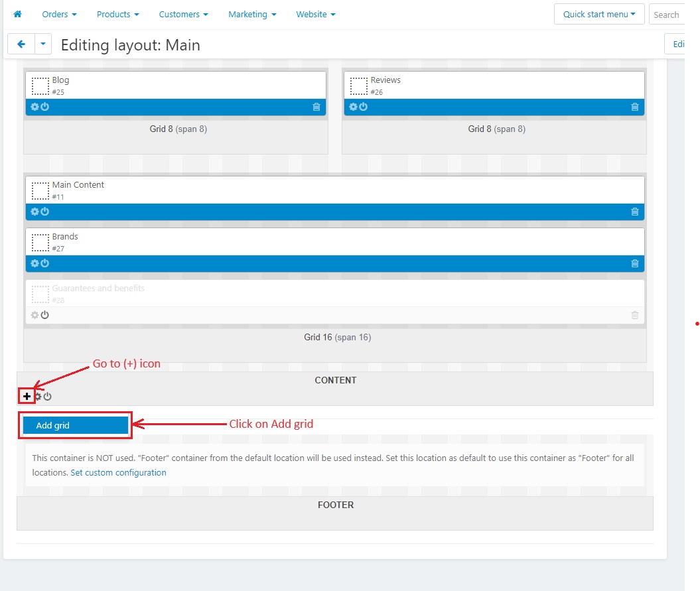Click the back arrow beside layout title
Viewport: 700px width, 591px height.
[21, 44]
